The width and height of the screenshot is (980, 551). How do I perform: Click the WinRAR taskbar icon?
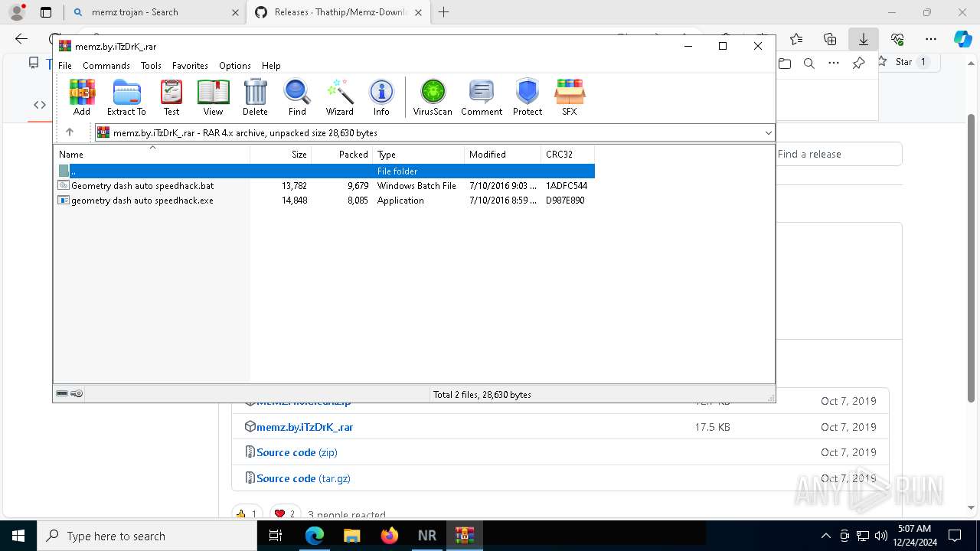[465, 536]
